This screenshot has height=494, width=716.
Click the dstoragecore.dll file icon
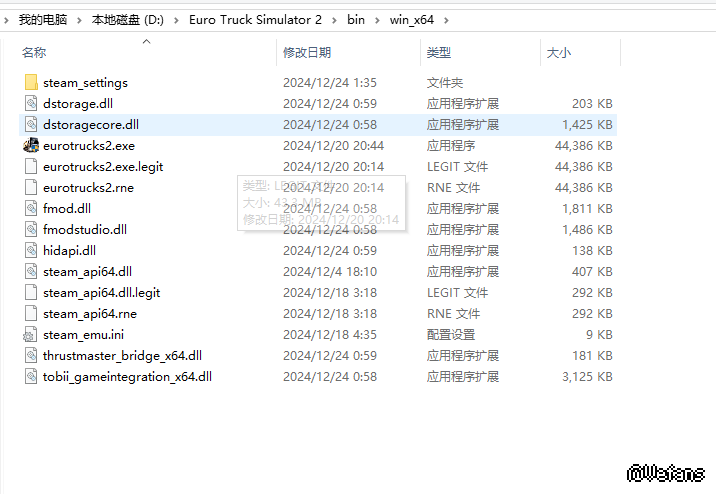point(31,125)
